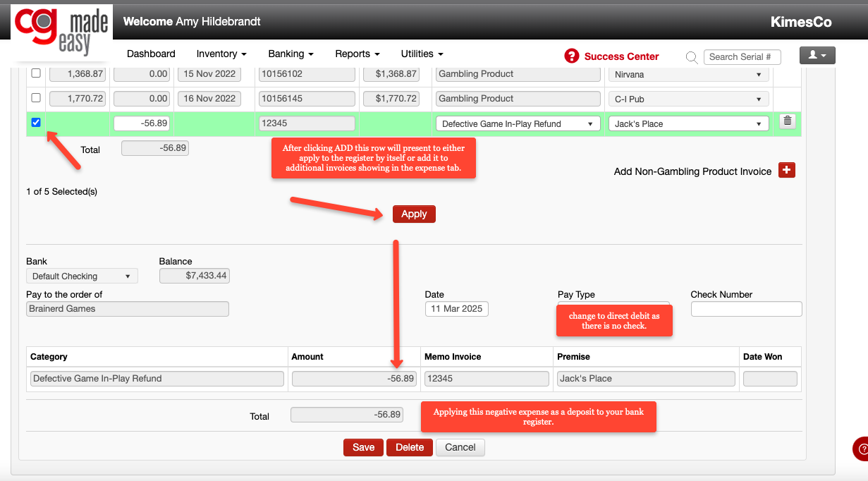This screenshot has width=868, height=481.
Task: Click the Apply button
Action: (x=414, y=214)
